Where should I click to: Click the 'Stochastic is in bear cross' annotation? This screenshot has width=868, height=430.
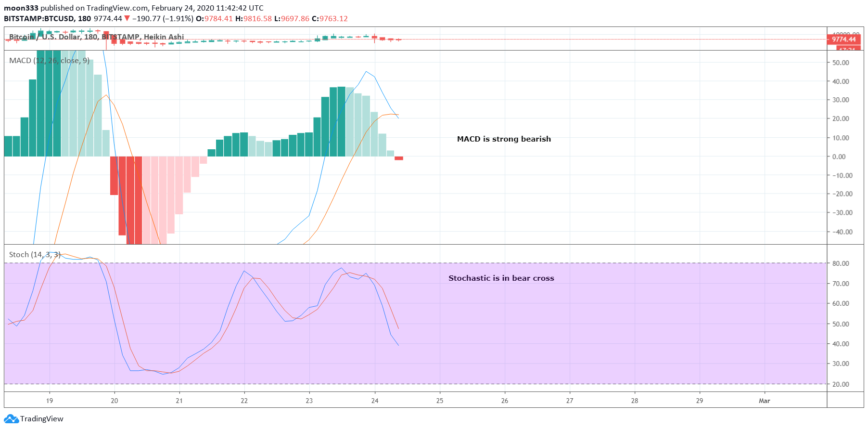click(x=501, y=278)
